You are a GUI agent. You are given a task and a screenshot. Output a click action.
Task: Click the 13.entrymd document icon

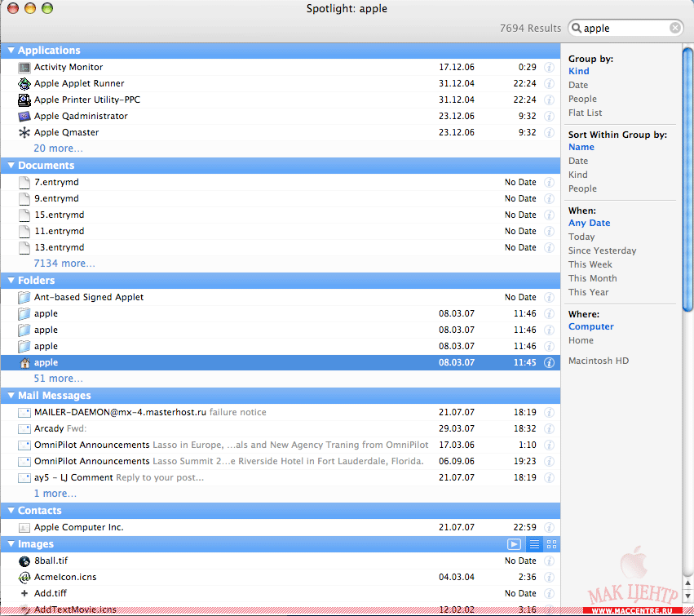[x=24, y=247]
